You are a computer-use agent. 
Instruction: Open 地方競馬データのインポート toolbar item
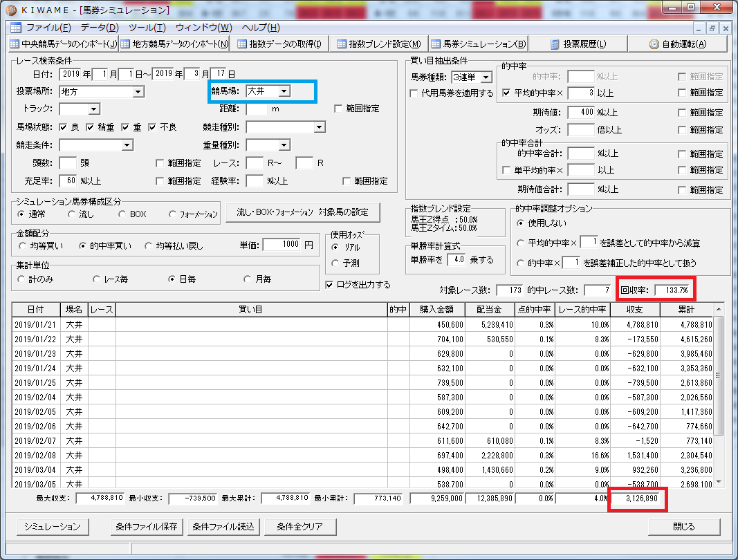point(174,44)
